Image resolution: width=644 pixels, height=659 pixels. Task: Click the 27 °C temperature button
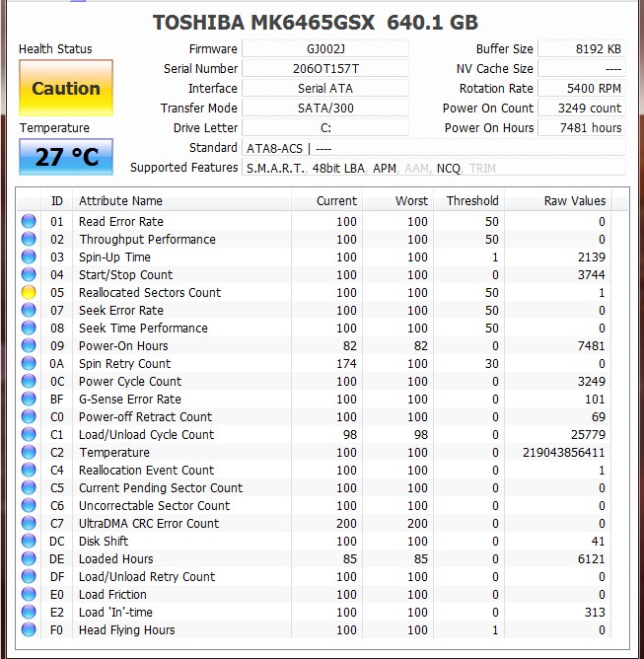[x=66, y=157]
